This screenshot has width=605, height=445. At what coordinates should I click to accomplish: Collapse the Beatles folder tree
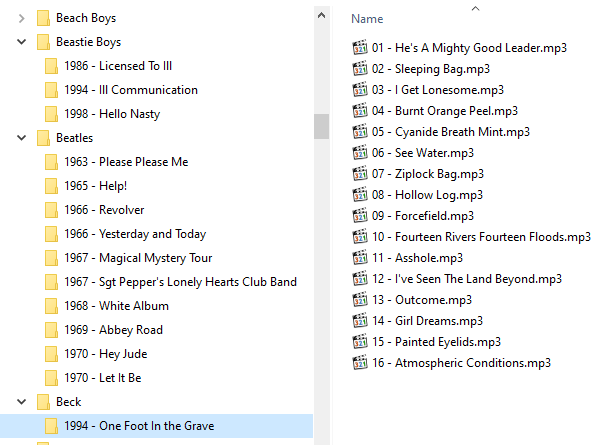(22, 137)
